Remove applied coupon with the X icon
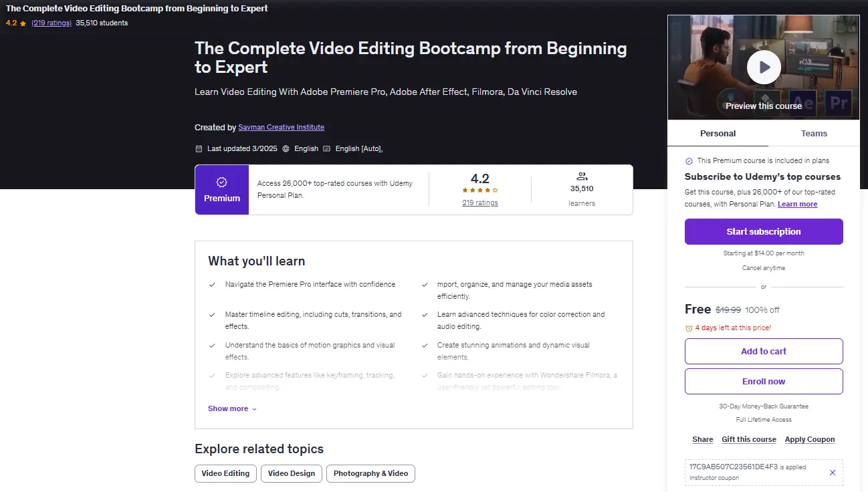Screen dimensions: 868x492 click(833, 473)
